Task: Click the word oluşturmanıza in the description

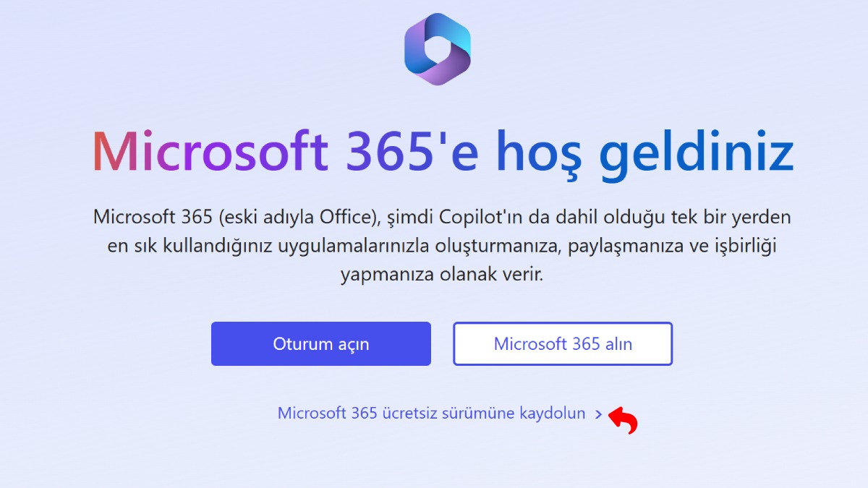Action: coord(499,247)
